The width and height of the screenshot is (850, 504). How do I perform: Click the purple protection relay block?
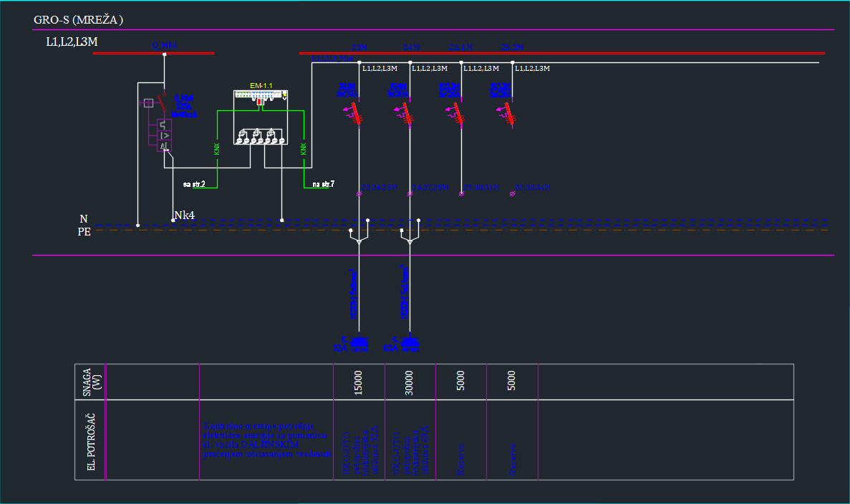point(165,134)
